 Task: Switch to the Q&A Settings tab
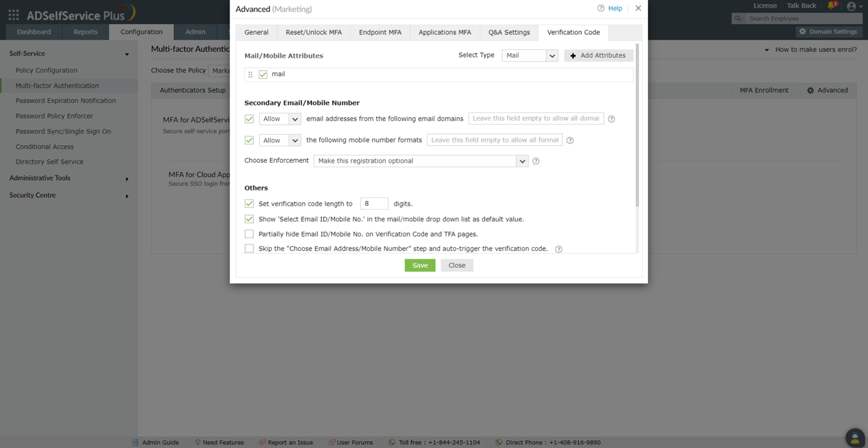pos(509,33)
